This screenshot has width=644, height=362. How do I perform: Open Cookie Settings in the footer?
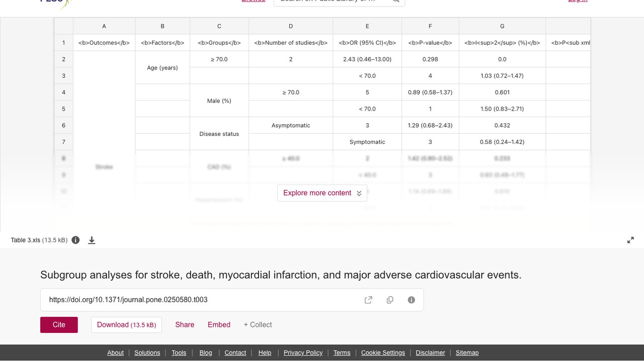point(383,352)
